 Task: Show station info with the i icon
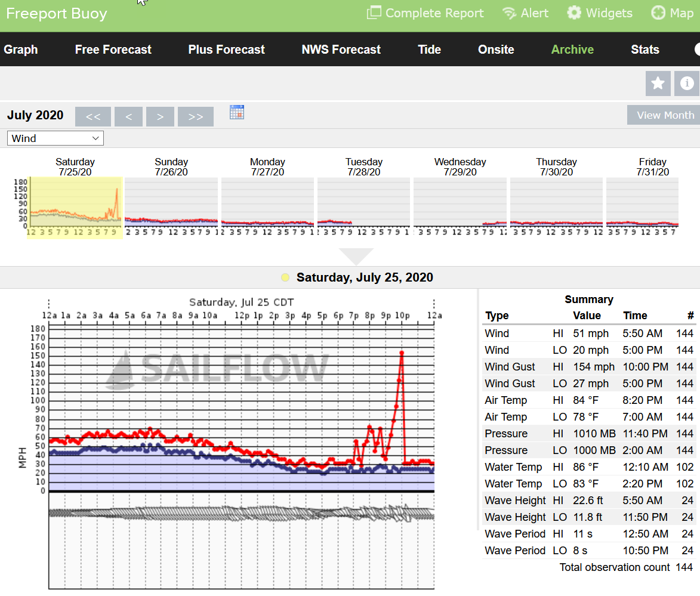click(687, 84)
